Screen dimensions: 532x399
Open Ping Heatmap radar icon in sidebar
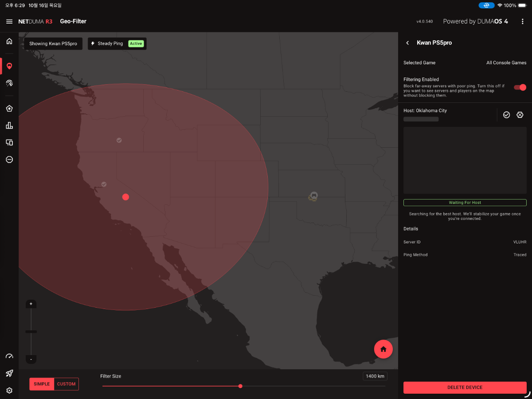9,83
